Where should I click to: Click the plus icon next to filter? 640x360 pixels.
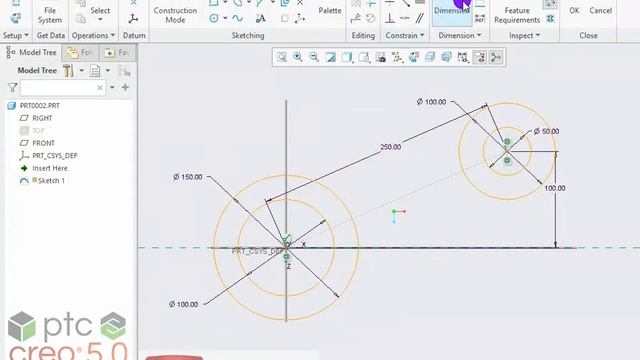[x=125, y=87]
